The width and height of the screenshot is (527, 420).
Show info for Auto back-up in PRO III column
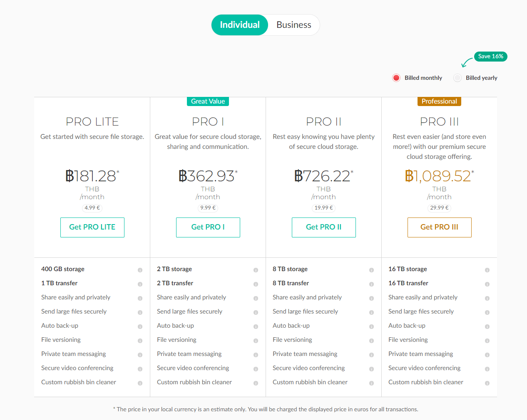[x=487, y=326]
